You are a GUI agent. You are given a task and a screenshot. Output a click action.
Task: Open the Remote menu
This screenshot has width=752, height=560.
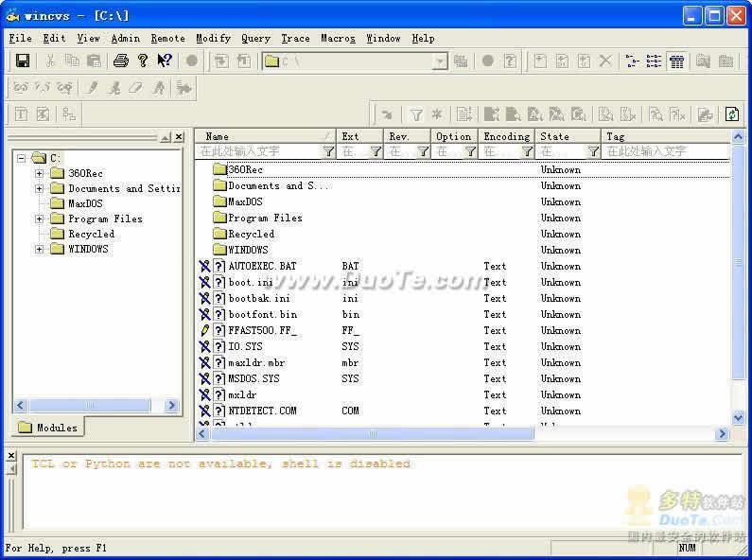pos(167,39)
